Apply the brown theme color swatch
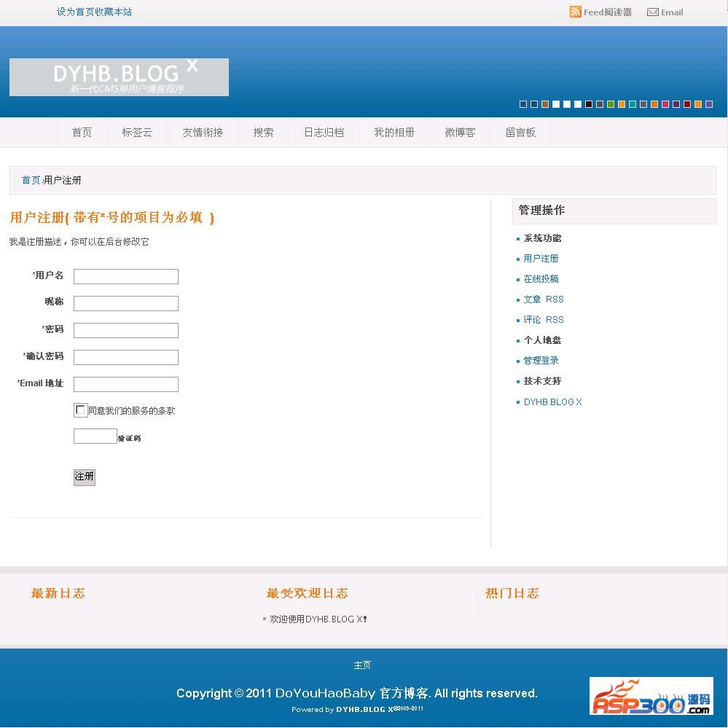 tap(545, 104)
